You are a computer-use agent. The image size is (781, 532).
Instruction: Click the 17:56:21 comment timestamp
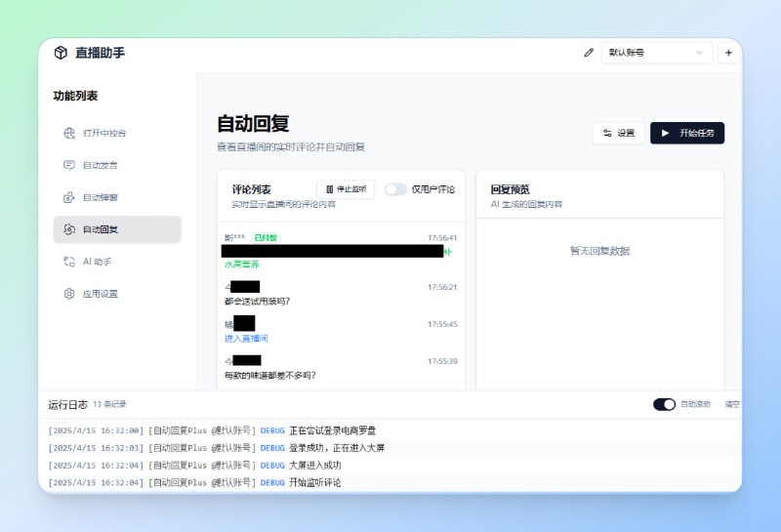[442, 287]
